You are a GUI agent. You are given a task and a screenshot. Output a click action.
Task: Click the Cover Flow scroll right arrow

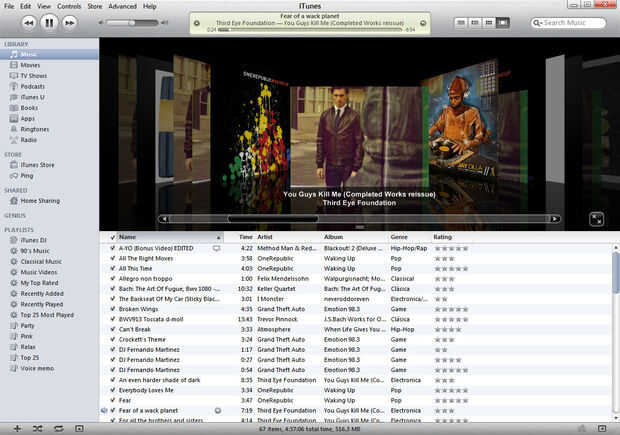(555, 219)
